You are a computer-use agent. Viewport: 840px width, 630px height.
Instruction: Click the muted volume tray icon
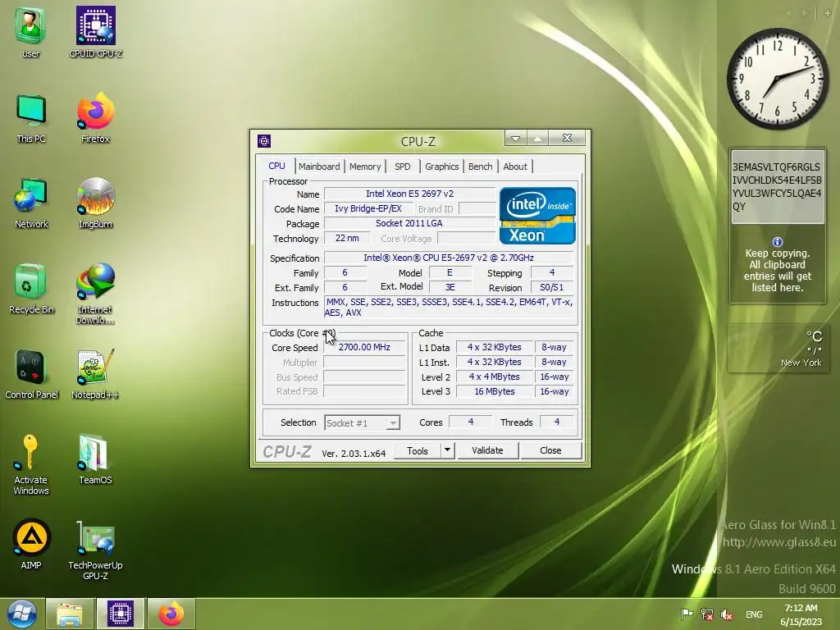click(x=727, y=614)
